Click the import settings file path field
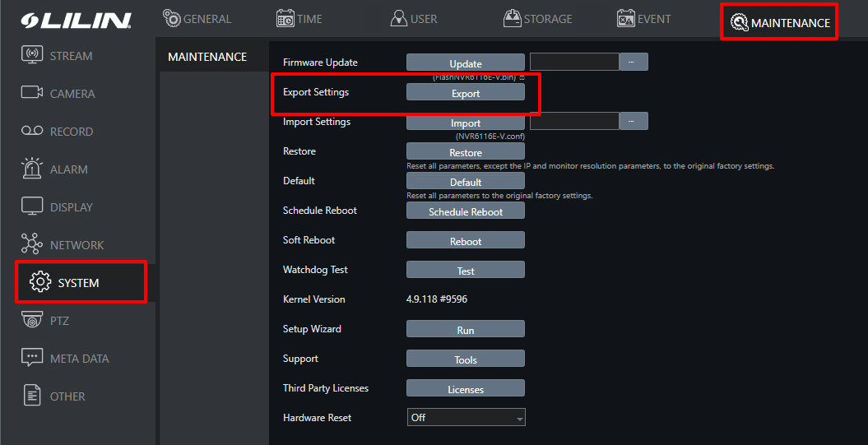868x445 pixels. point(574,121)
